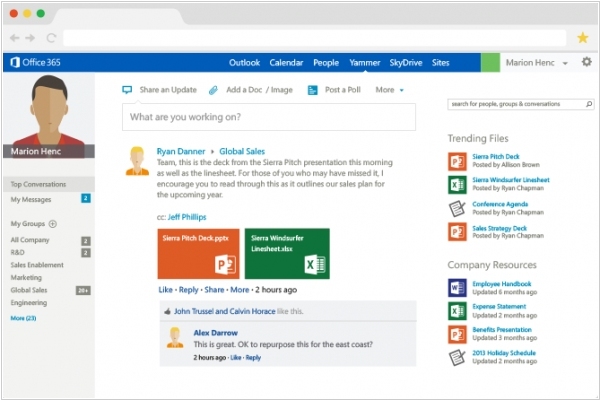Image resolution: width=600 pixels, height=400 pixels.
Task: Open the settings gear icon
Action: (x=587, y=62)
